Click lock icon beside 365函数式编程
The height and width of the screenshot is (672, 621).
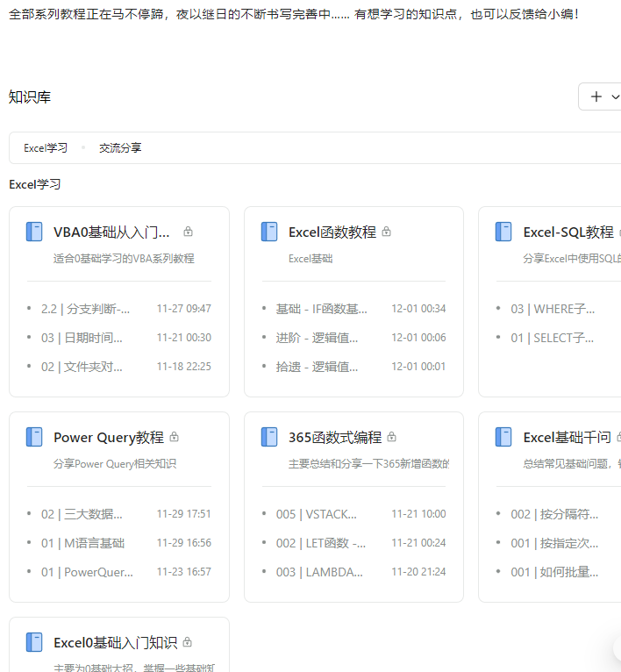392,437
